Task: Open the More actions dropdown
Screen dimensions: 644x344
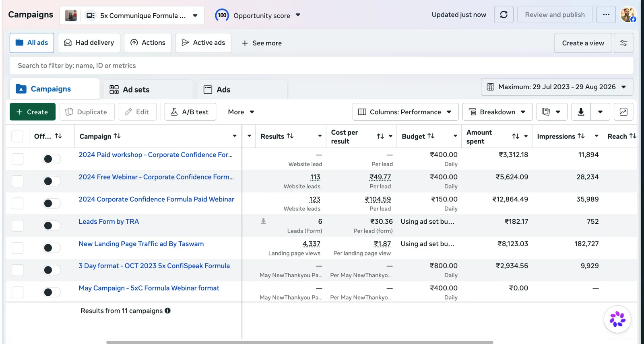Action: point(241,112)
